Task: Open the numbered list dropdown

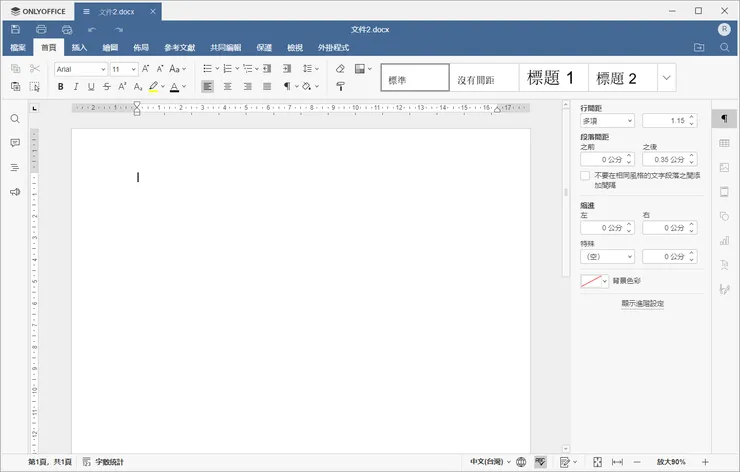Action: [237, 69]
